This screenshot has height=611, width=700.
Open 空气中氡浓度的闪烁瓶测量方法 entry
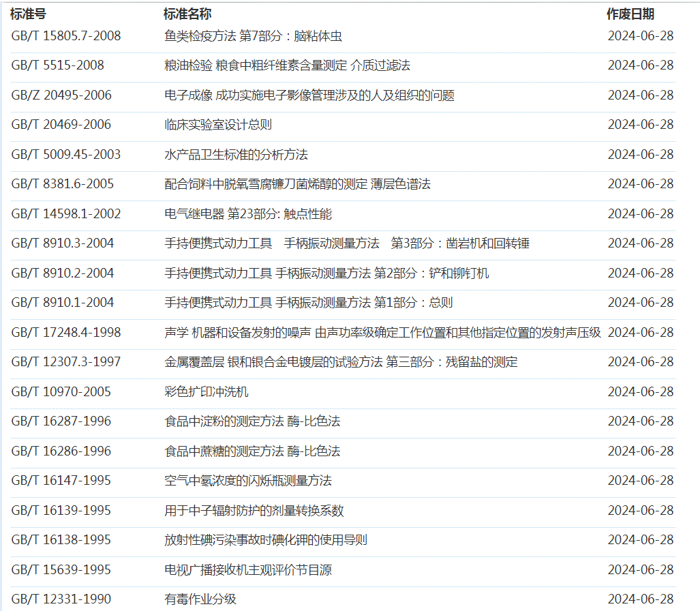248,481
